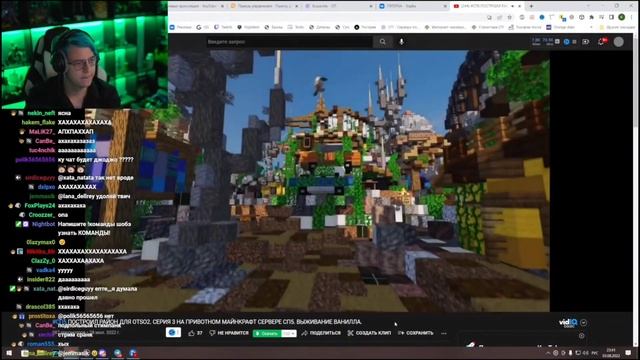Image resolution: width=640 pixels, height=360 pixels.
Task: Click the НЕ НРАВИТСЯ dislike button
Action: (x=229, y=333)
